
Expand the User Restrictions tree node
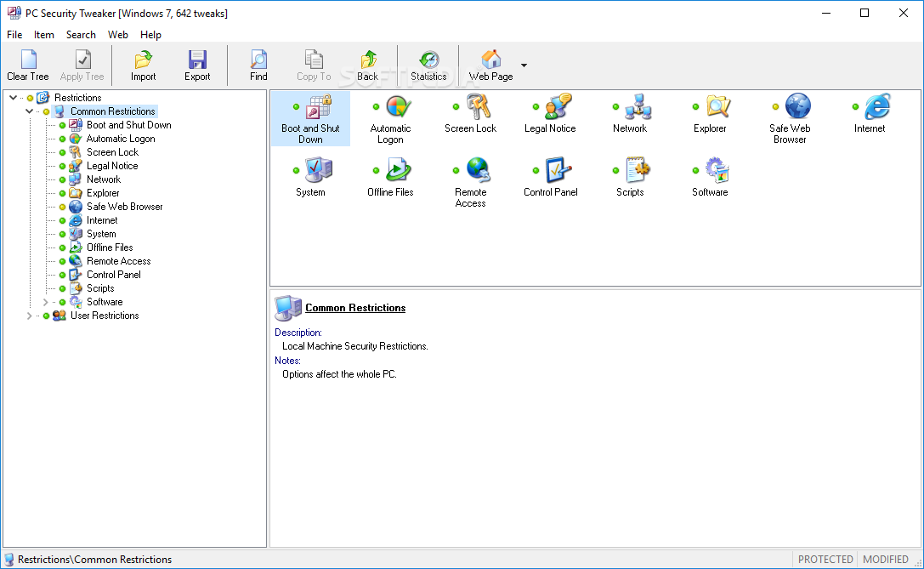[x=29, y=316]
